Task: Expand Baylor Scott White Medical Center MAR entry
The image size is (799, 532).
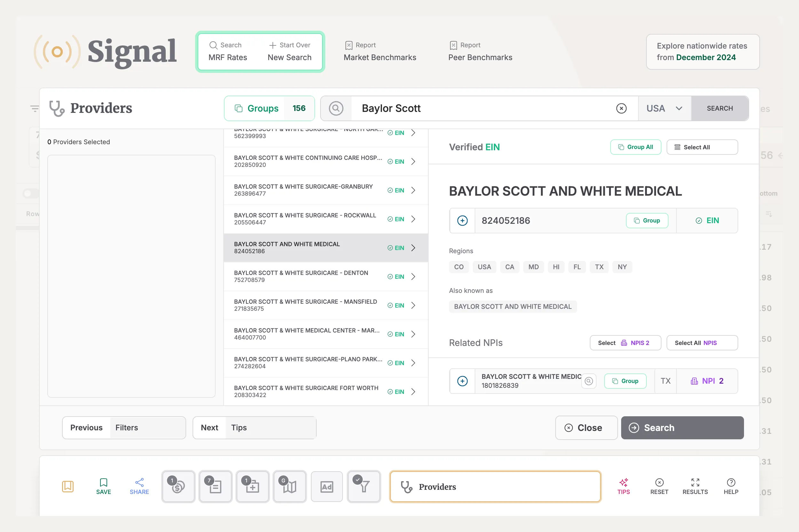Action: [x=415, y=334]
